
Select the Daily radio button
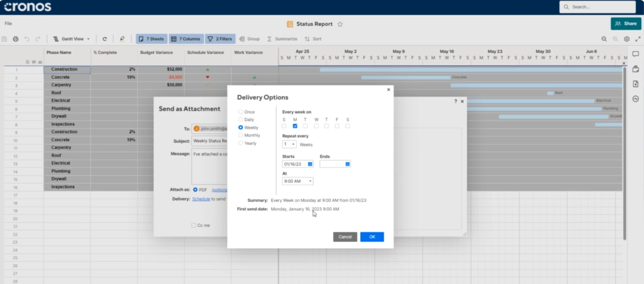(241, 120)
